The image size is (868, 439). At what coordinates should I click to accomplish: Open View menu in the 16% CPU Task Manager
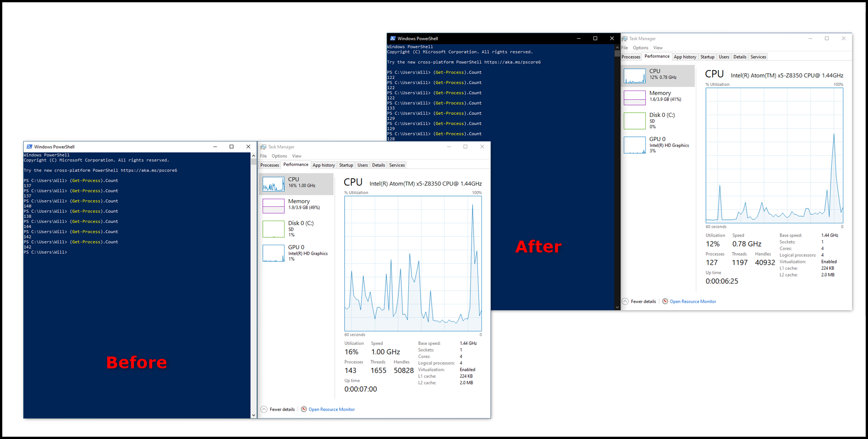pyautogui.click(x=296, y=156)
